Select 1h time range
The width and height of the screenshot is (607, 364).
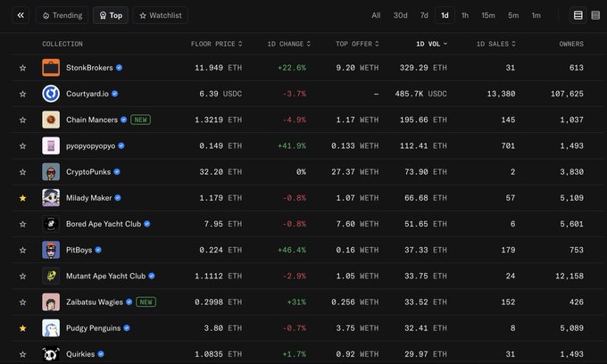pos(465,15)
